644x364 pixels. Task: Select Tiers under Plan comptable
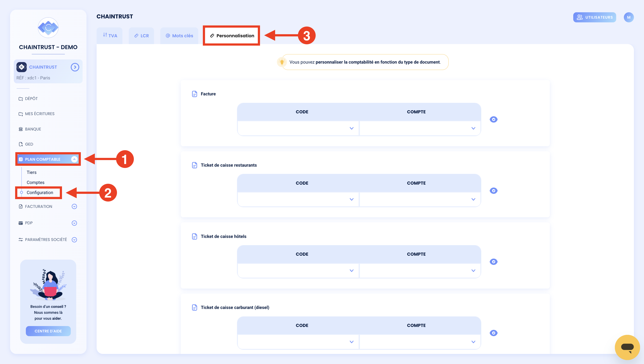click(32, 172)
